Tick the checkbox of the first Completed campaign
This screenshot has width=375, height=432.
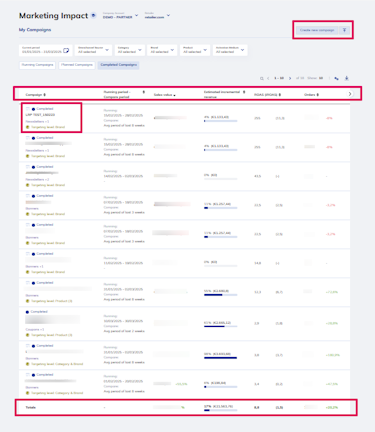tap(28, 109)
